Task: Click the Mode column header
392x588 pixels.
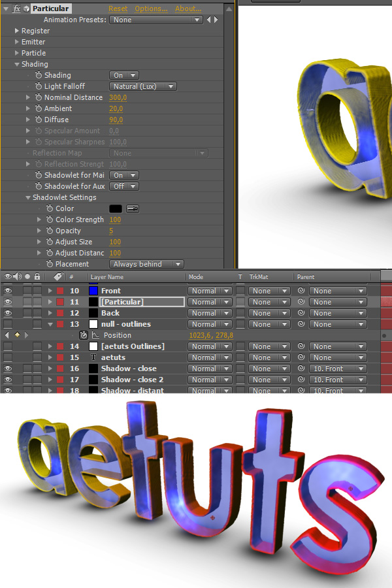Action: tap(196, 277)
